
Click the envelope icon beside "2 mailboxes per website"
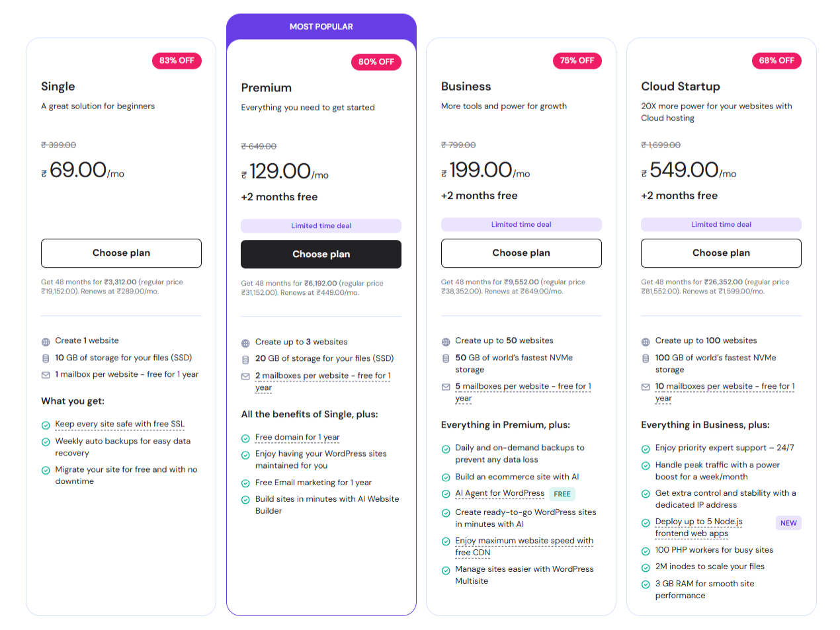[x=245, y=377]
